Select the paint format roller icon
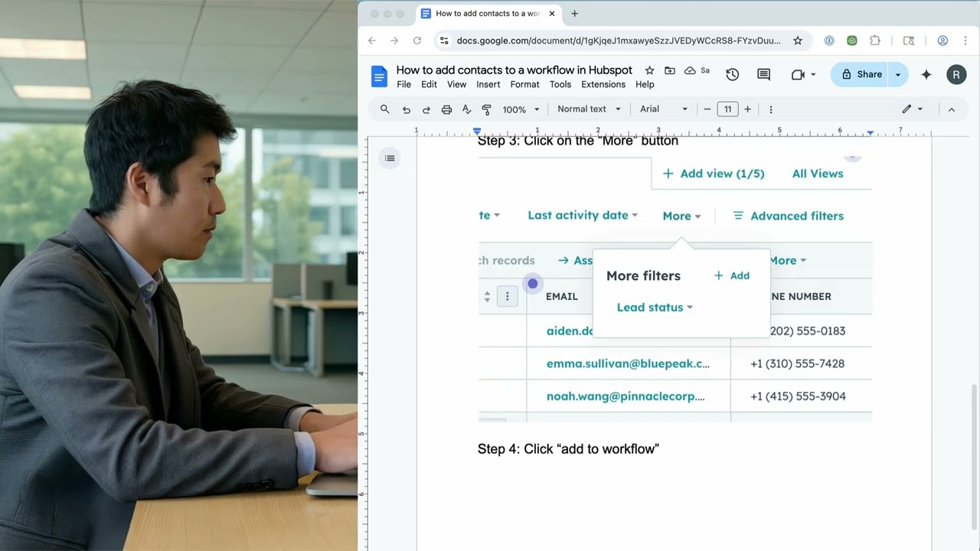 pos(486,109)
